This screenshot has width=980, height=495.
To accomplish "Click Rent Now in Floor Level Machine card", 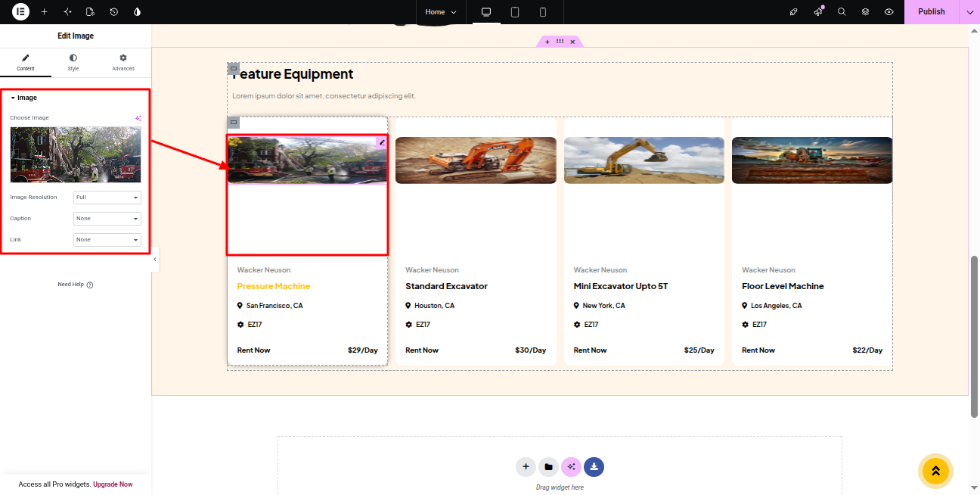I will 758,350.
